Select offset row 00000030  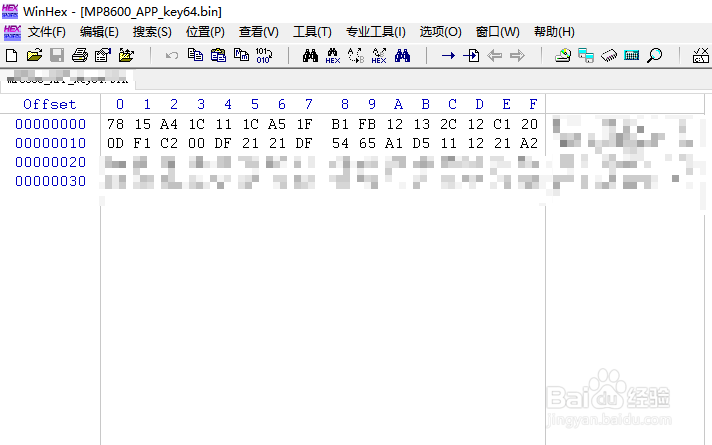click(x=50, y=181)
